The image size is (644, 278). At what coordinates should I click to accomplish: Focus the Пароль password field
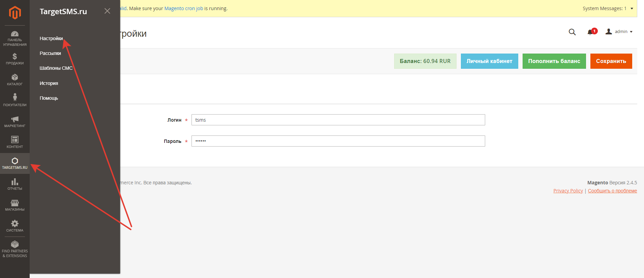[338, 141]
